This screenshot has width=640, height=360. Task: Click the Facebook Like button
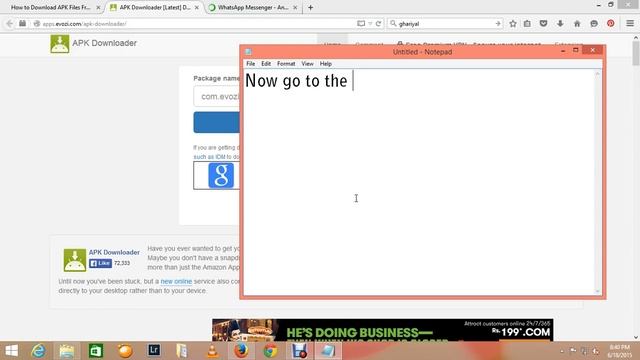coord(100,263)
